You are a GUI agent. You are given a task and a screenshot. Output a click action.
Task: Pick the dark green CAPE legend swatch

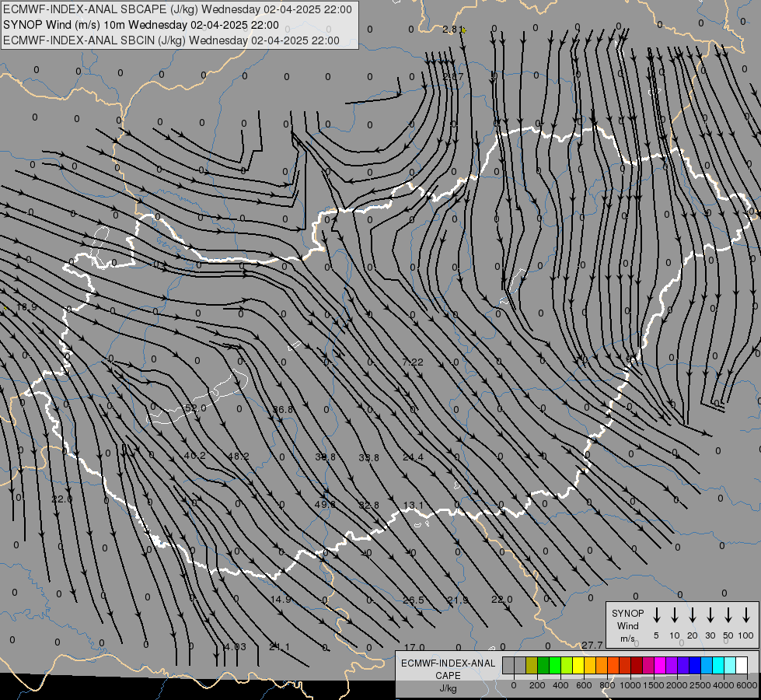point(543,665)
